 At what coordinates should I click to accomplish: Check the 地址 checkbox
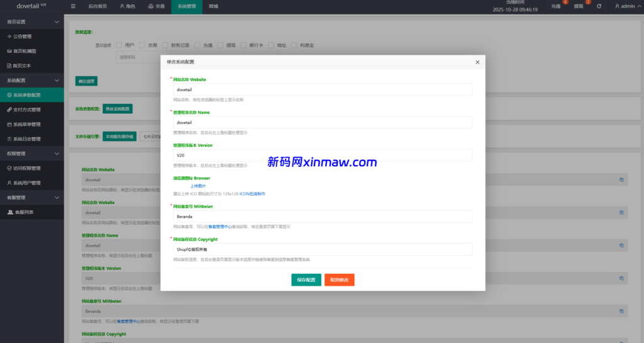pyautogui.click(x=270, y=45)
